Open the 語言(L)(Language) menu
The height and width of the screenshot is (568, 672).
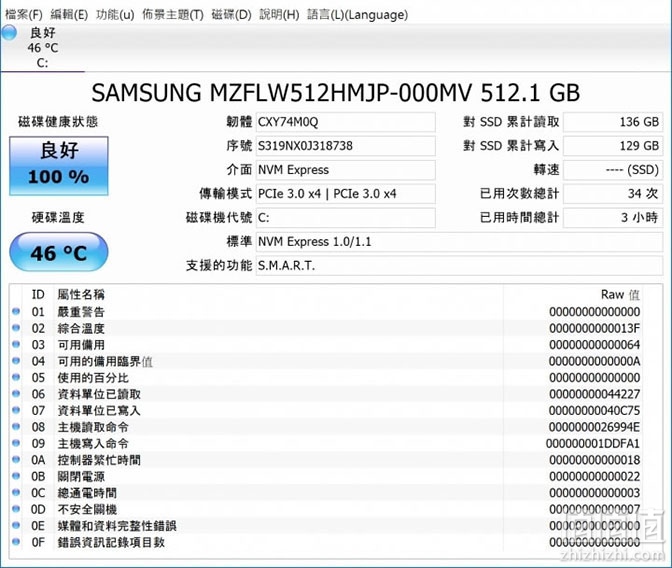point(357,15)
